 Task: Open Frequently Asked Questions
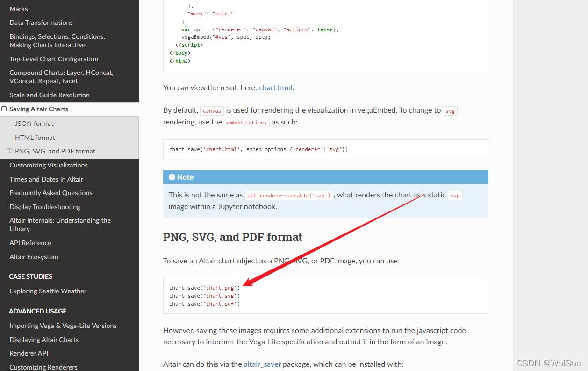tap(51, 193)
